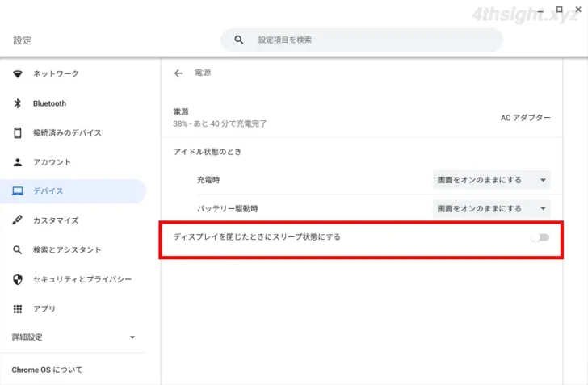Open the カスタマイズ settings section

pyautogui.click(x=73, y=220)
